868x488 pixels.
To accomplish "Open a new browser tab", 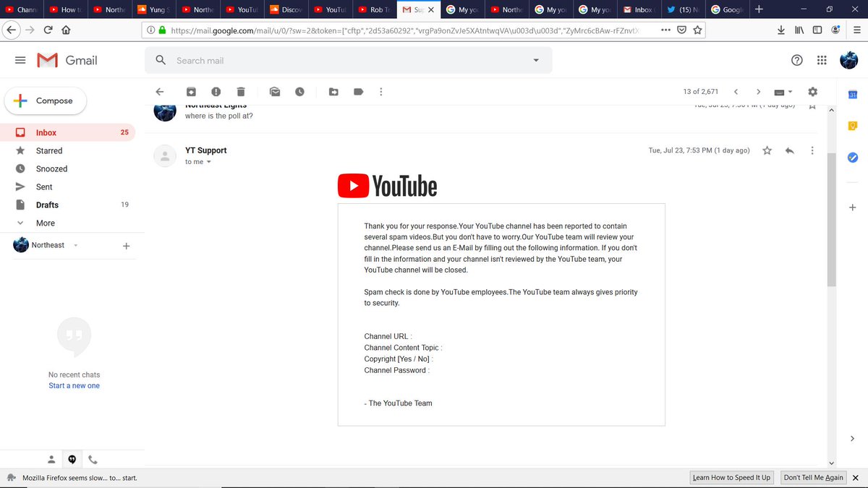I will point(759,9).
